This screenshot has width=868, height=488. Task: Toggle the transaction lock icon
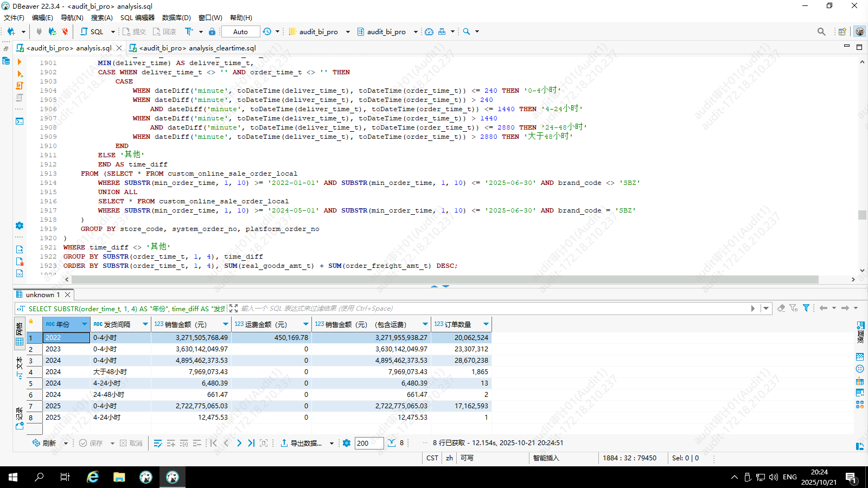pyautogui.click(x=212, y=31)
